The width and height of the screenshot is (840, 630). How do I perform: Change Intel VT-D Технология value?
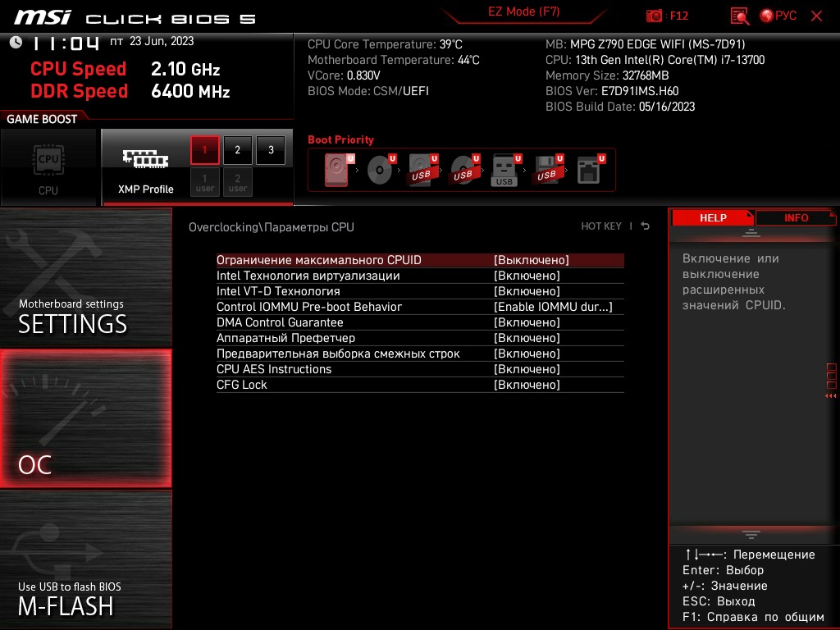[527, 291]
